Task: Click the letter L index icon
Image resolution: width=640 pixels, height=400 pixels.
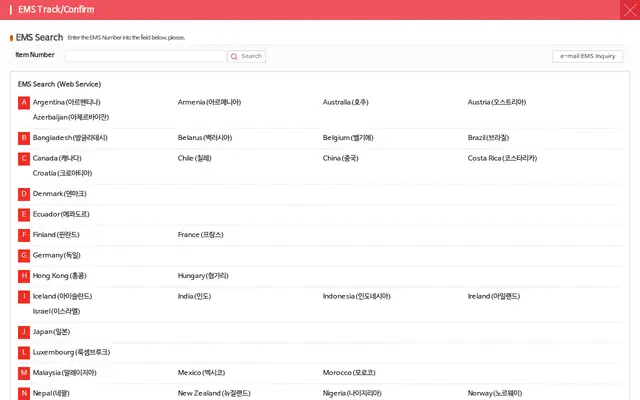Action: pyautogui.click(x=24, y=352)
